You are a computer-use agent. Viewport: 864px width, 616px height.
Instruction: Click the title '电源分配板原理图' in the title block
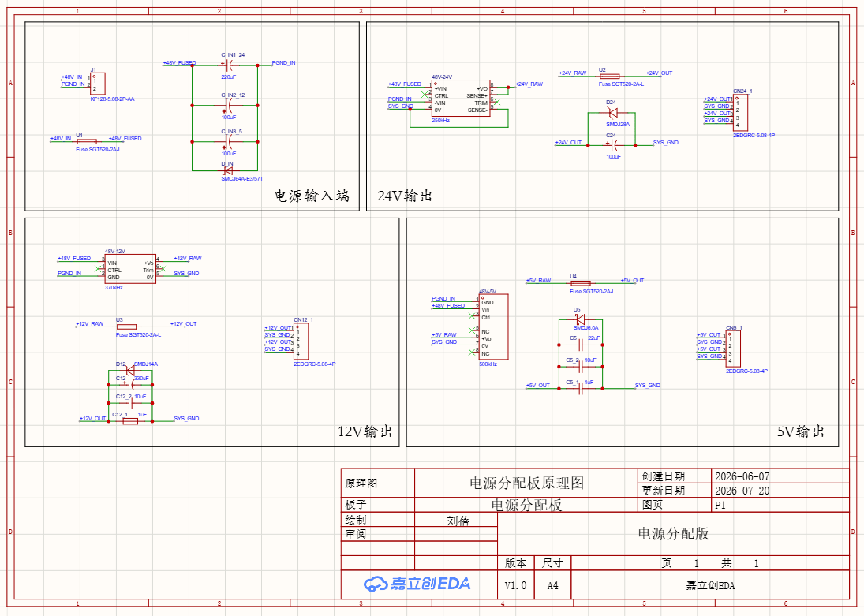point(527,483)
